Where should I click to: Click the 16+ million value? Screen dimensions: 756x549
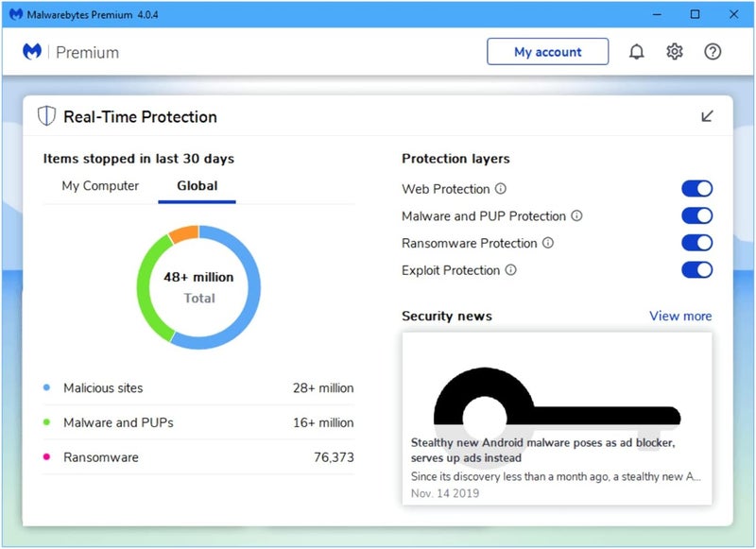click(323, 422)
